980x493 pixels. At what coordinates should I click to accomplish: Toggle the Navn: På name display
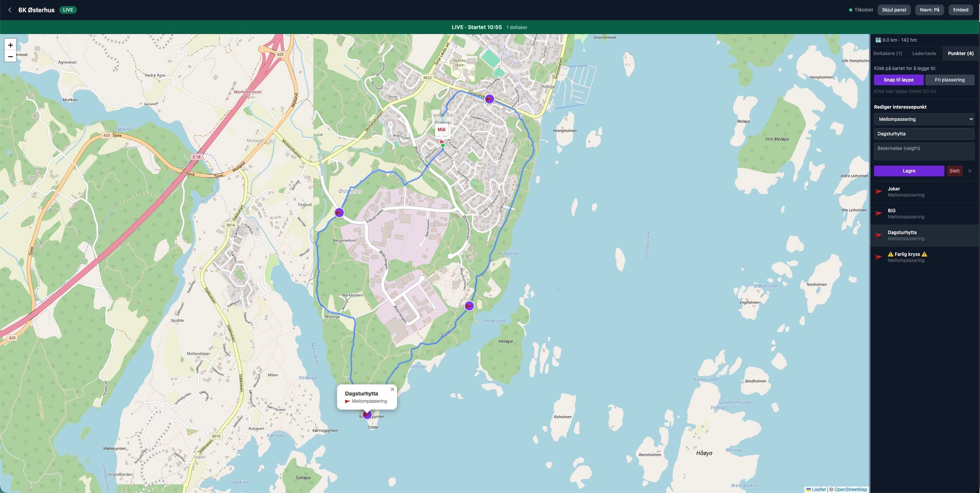[929, 10]
